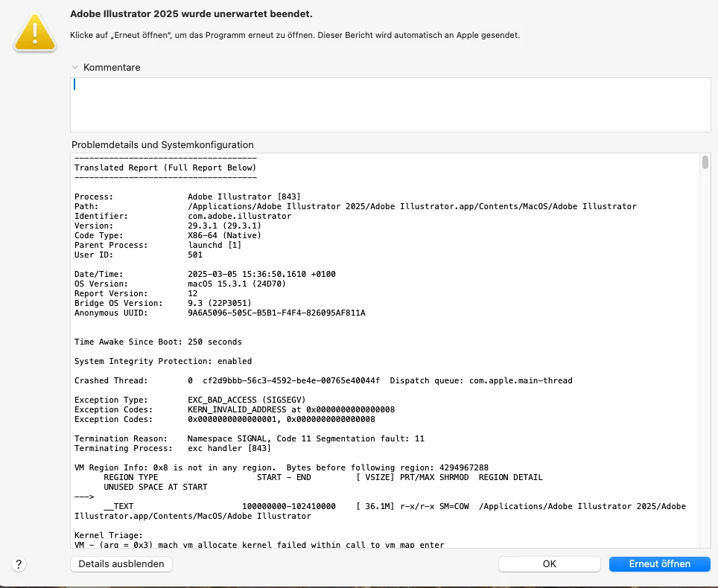The height and width of the screenshot is (588, 718).
Task: Click the identifier com.adobe.illustrator
Action: coord(240,216)
